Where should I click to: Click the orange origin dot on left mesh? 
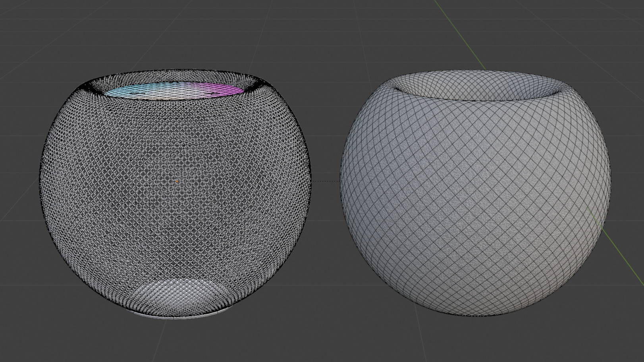point(177,181)
